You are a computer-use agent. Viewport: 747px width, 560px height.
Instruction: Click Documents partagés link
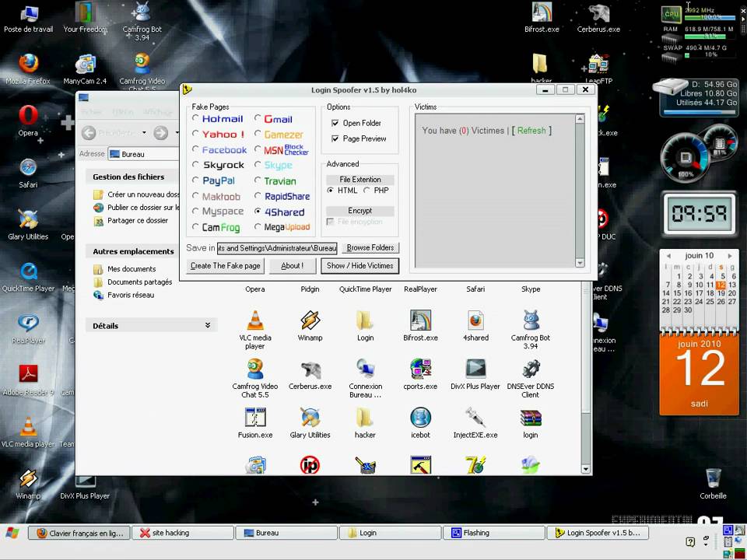139,282
